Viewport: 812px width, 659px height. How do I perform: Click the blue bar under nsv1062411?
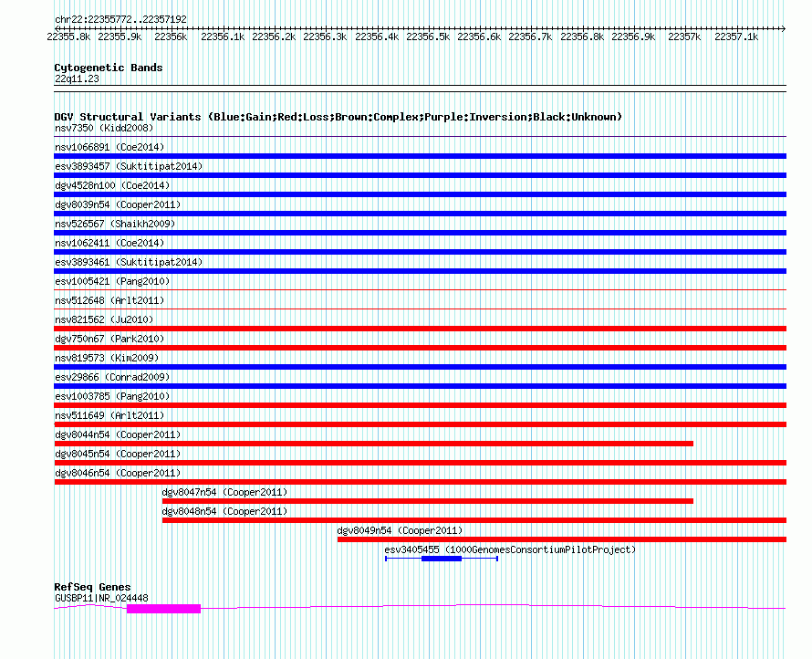tap(420, 252)
